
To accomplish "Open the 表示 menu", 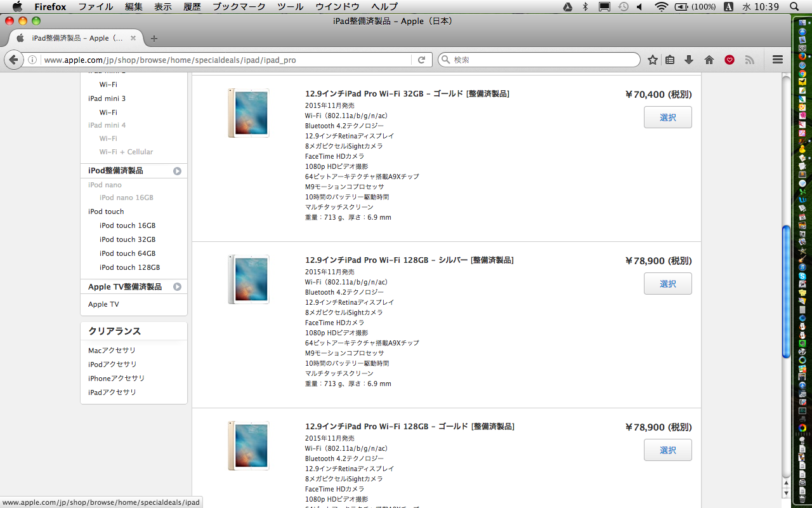I will click(x=163, y=6).
